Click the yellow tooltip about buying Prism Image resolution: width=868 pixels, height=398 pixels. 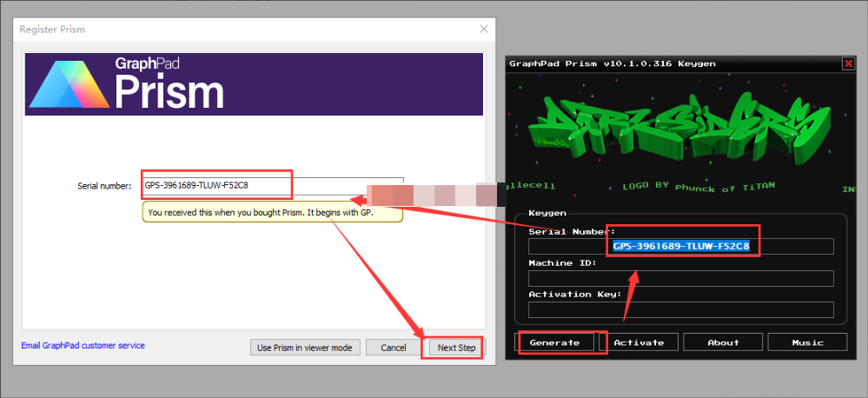[272, 212]
